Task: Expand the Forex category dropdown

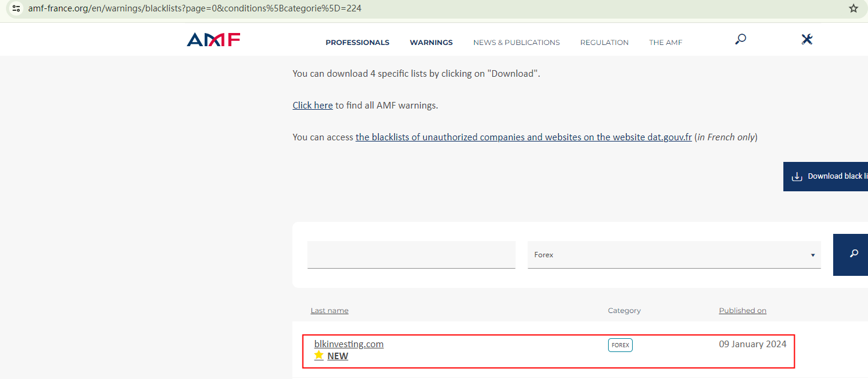Action: [674, 255]
